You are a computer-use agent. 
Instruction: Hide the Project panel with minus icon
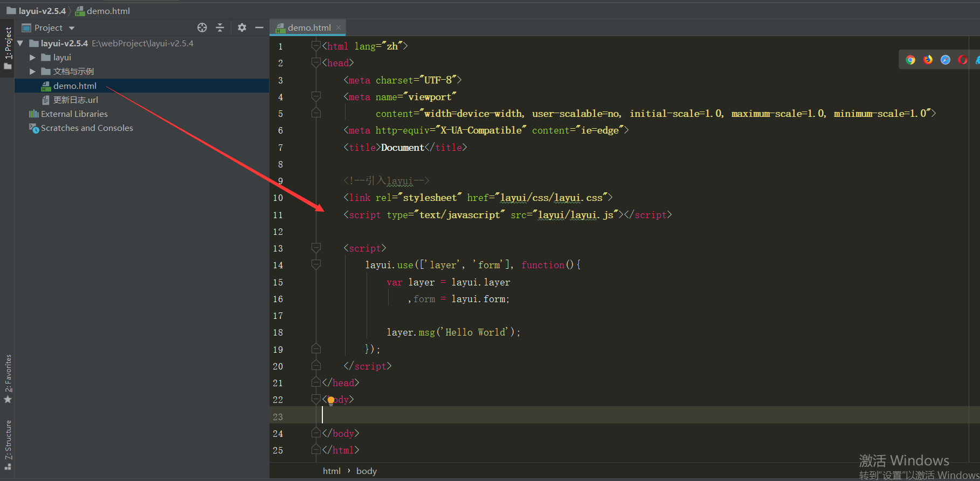(259, 27)
